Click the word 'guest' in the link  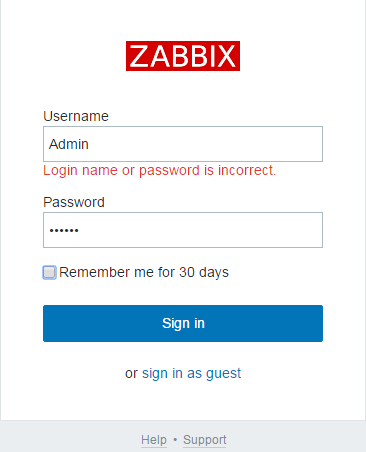tap(223, 374)
